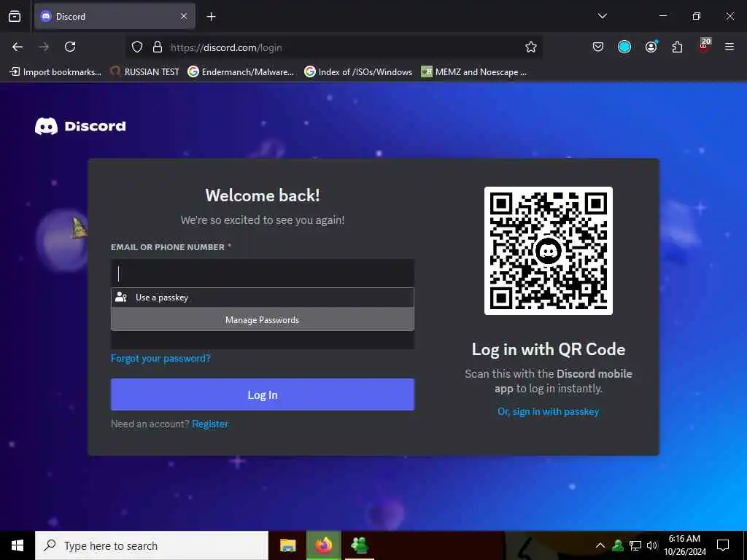This screenshot has height=560, width=747.
Task: Open network status tray icon
Action: pyautogui.click(x=635, y=545)
